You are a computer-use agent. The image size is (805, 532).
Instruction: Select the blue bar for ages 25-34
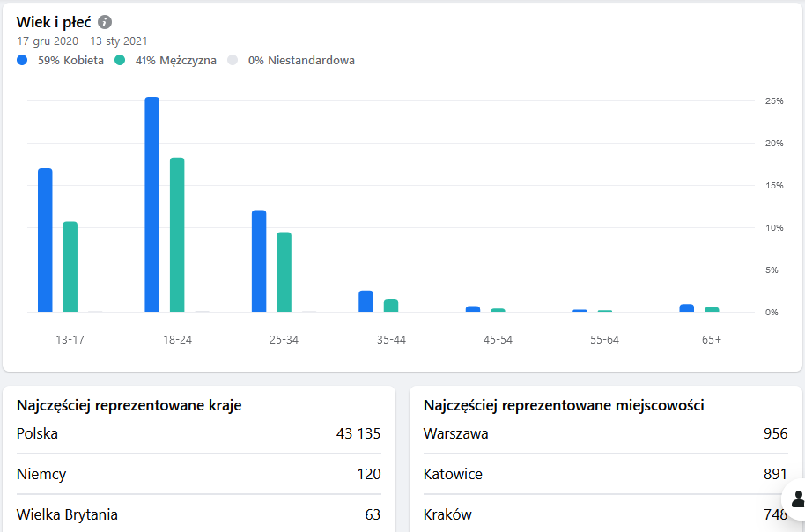pos(259,261)
